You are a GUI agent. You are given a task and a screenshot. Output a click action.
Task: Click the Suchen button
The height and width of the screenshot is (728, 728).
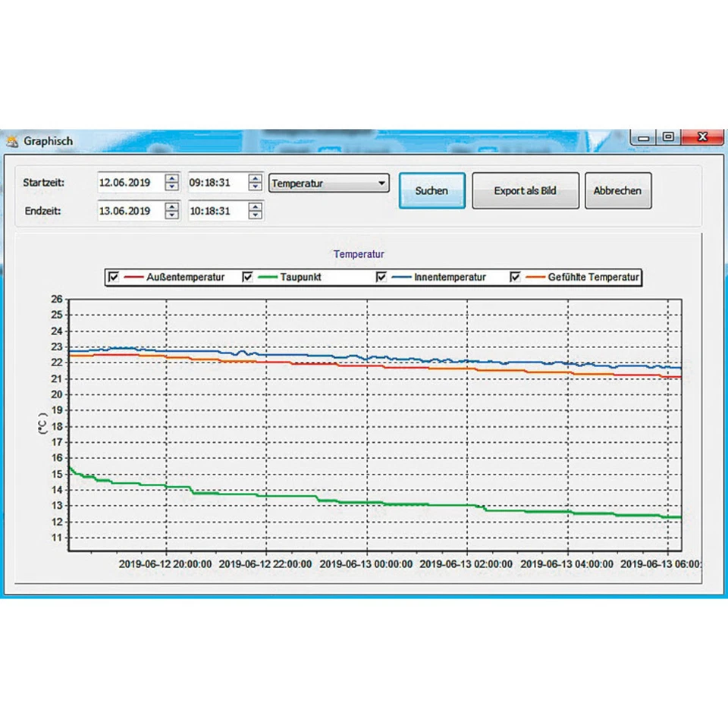click(x=431, y=190)
